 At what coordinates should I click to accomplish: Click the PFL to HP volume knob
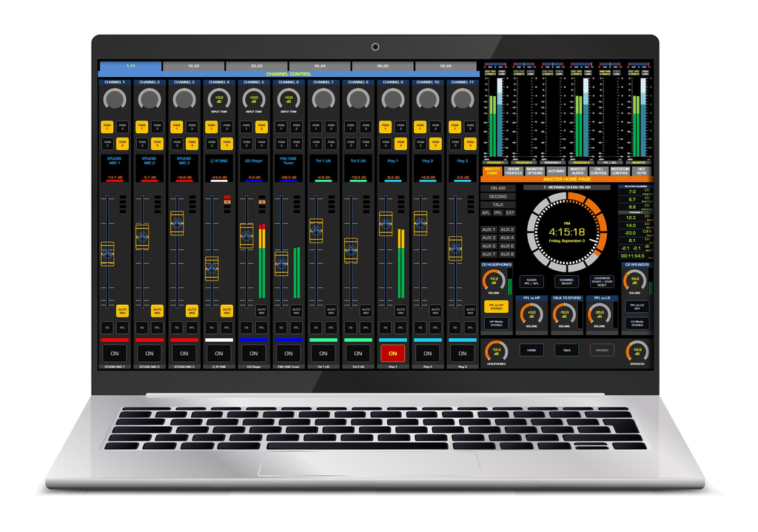(x=531, y=314)
